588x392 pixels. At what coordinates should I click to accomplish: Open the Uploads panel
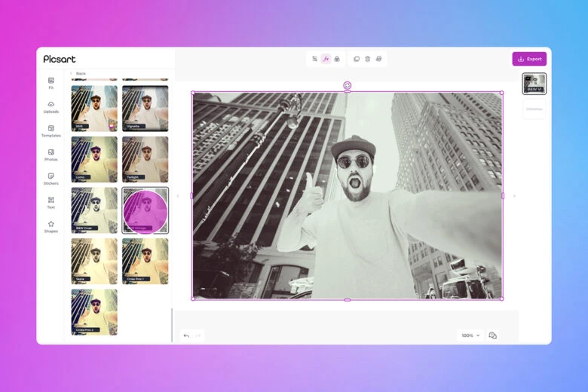click(x=51, y=106)
